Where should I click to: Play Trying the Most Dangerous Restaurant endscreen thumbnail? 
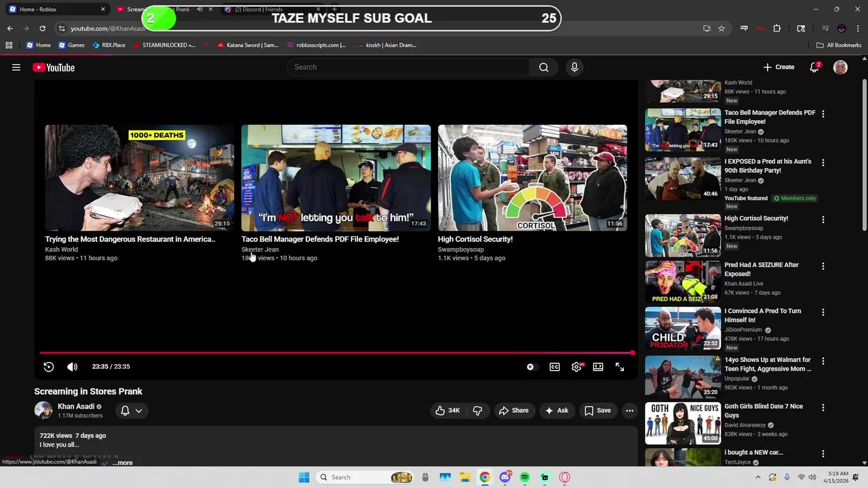pos(139,178)
